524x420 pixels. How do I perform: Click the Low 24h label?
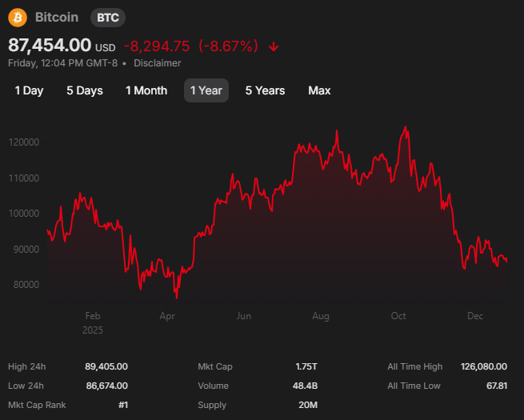(x=26, y=386)
